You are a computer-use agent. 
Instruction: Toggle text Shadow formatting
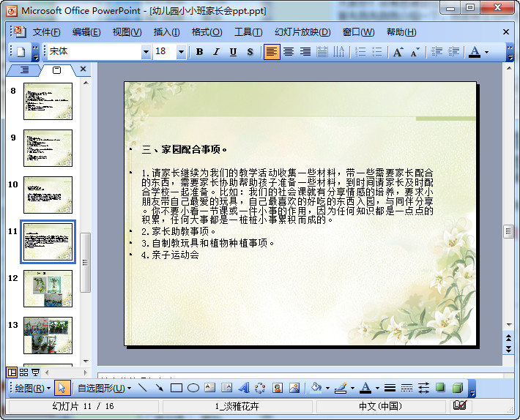(x=250, y=52)
